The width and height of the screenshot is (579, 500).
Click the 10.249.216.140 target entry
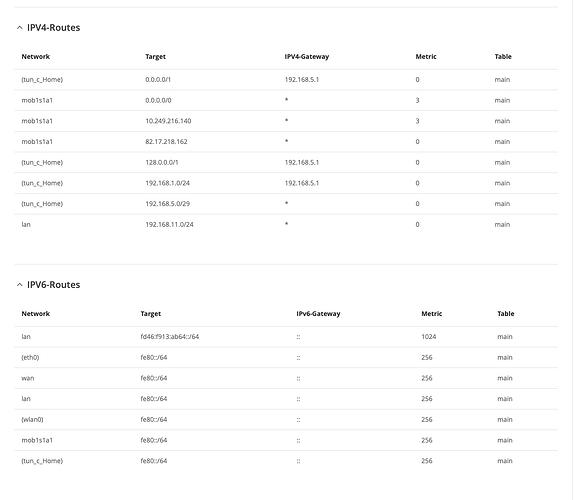[x=168, y=121]
